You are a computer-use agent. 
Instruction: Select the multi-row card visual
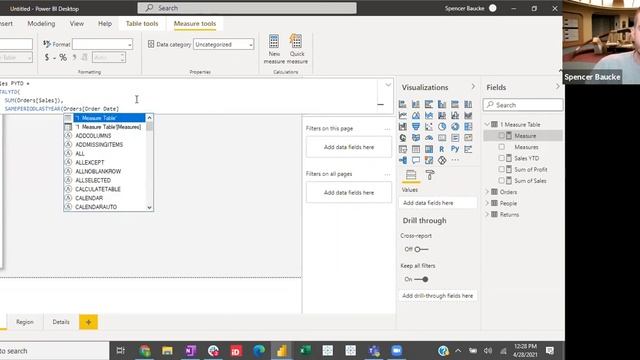(x=455, y=138)
